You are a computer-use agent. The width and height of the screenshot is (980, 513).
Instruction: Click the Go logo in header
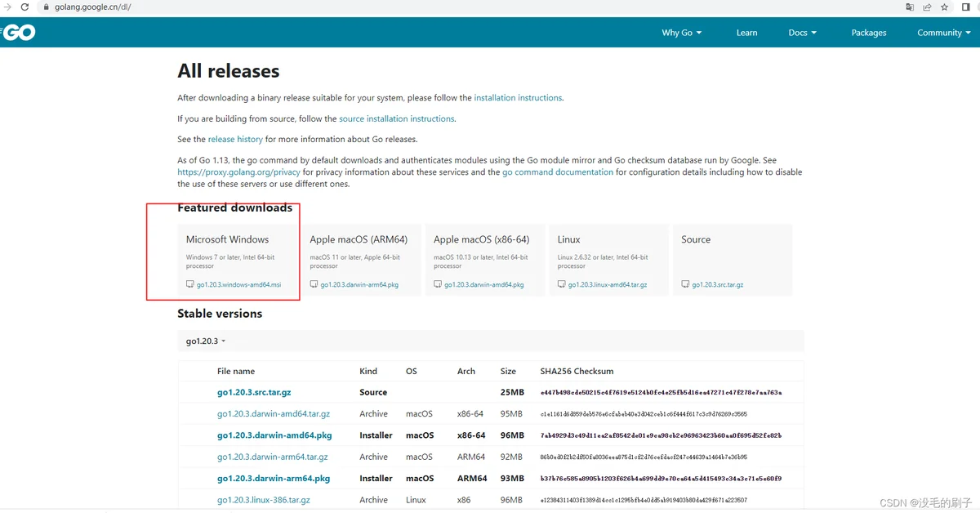18,33
